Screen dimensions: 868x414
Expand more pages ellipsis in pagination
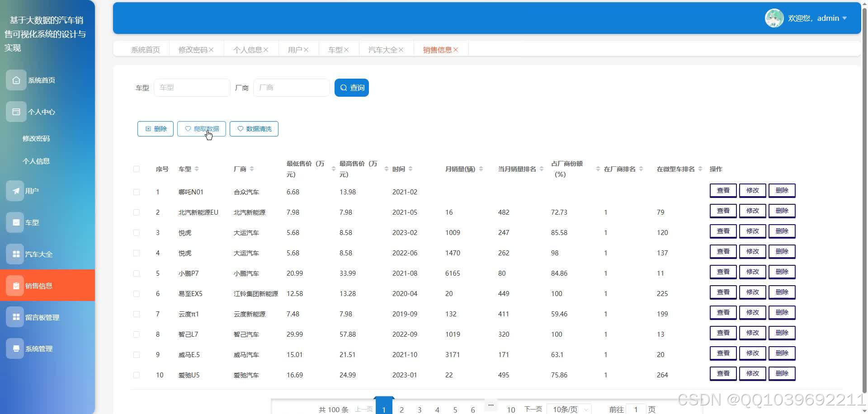click(x=491, y=405)
